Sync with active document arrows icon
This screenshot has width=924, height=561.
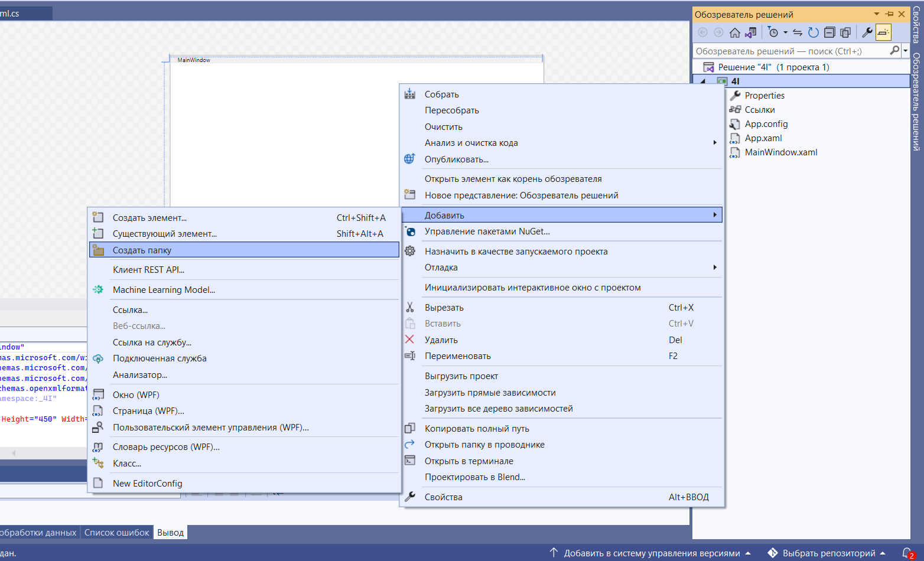798,32
